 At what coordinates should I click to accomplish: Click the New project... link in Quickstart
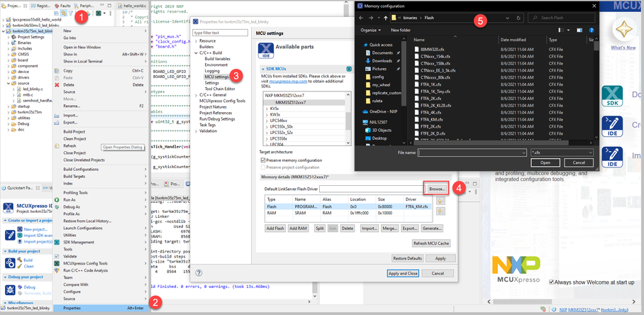pos(35,229)
